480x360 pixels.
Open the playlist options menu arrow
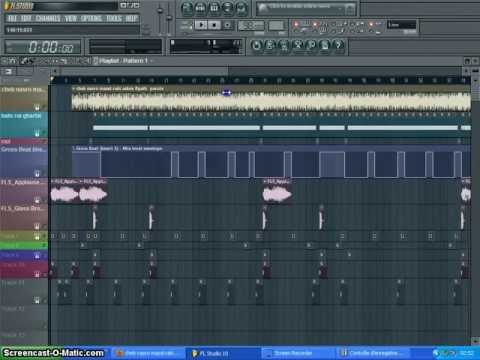4,61
